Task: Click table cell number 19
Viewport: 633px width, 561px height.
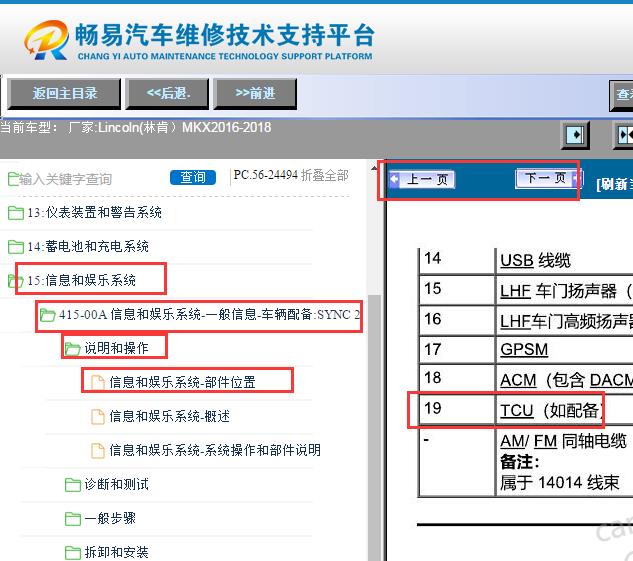Action: [432, 408]
